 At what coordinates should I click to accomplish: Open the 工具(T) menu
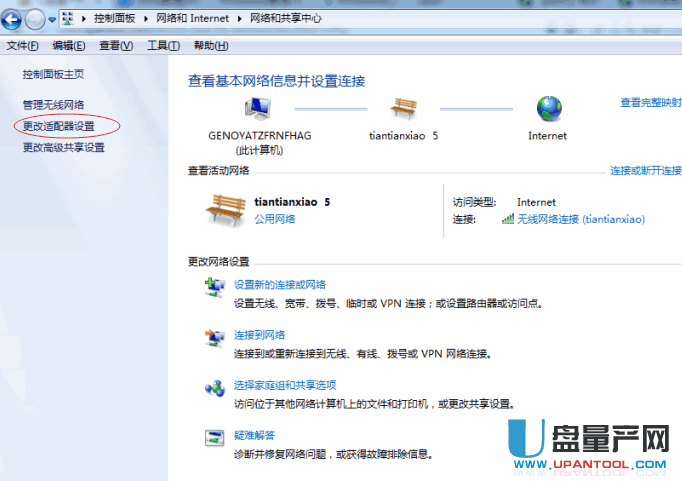click(x=163, y=46)
